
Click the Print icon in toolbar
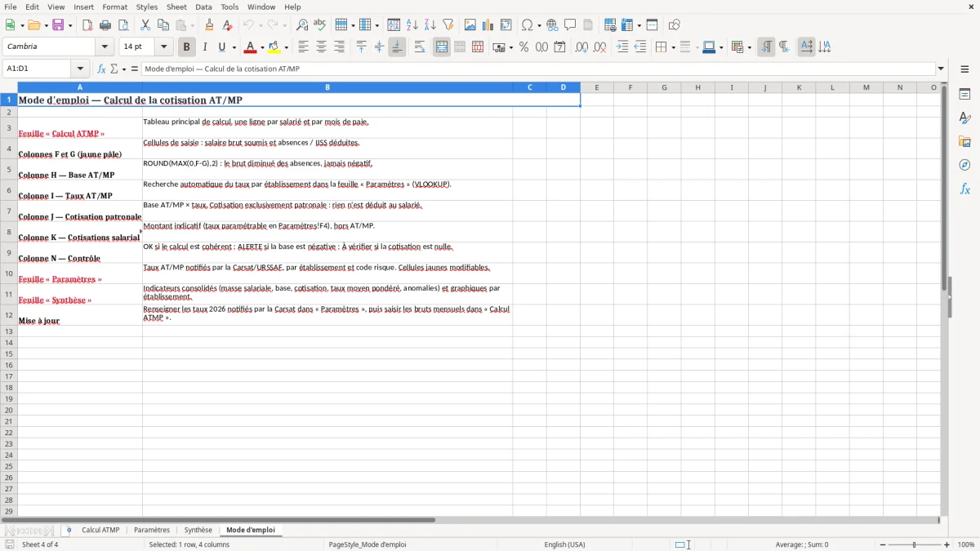105,25
